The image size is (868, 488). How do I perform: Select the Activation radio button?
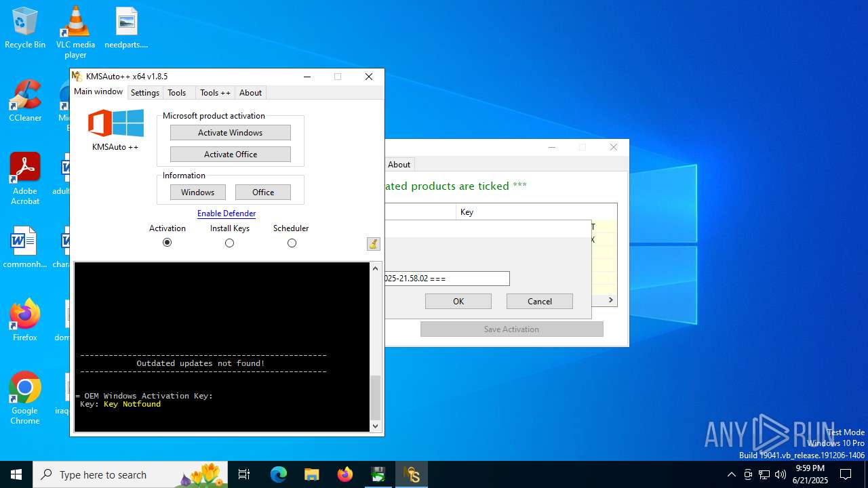point(167,243)
